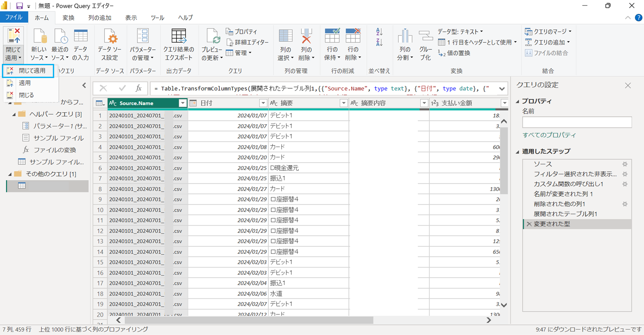Switch to the 変換 ribbon tab
The image size is (644, 335).
coord(68,18)
